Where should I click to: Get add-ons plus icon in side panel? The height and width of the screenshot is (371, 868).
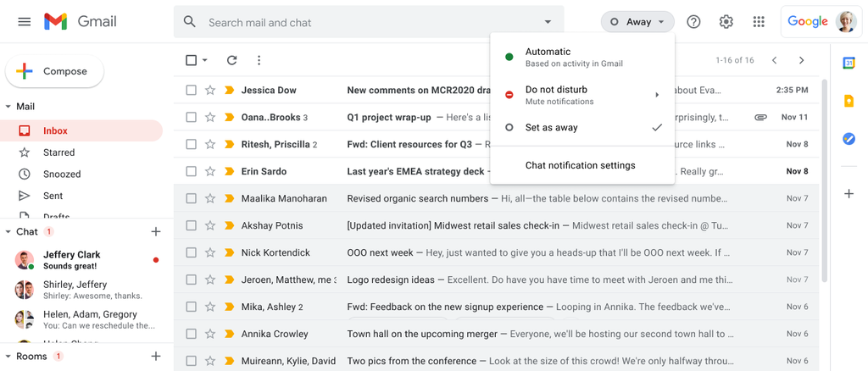849,193
